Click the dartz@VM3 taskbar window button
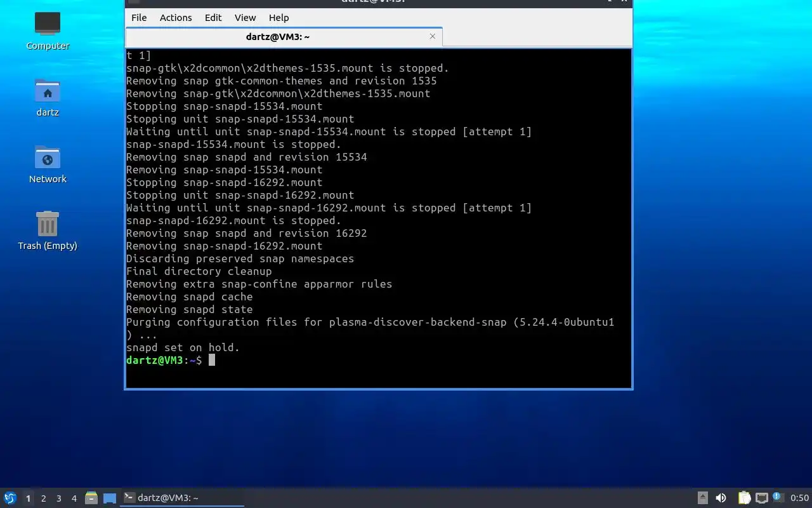Viewport: 812px width, 508px height. (182, 498)
